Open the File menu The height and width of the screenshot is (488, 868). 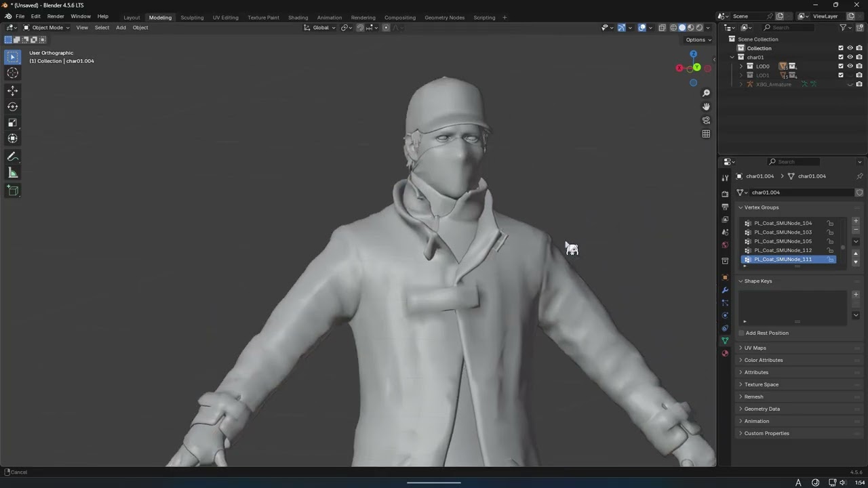[20, 16]
